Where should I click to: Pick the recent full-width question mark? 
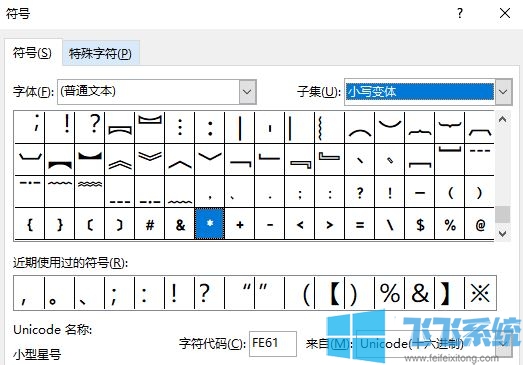click(x=209, y=293)
